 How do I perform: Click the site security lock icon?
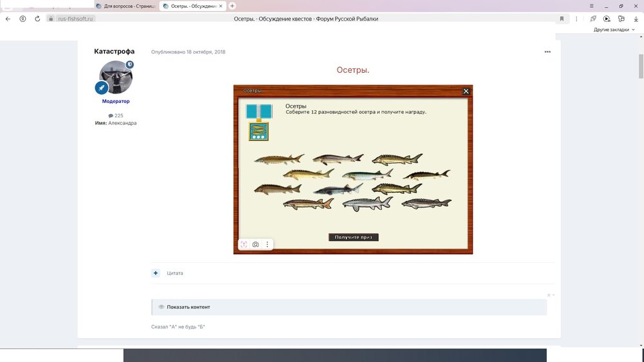51,19
